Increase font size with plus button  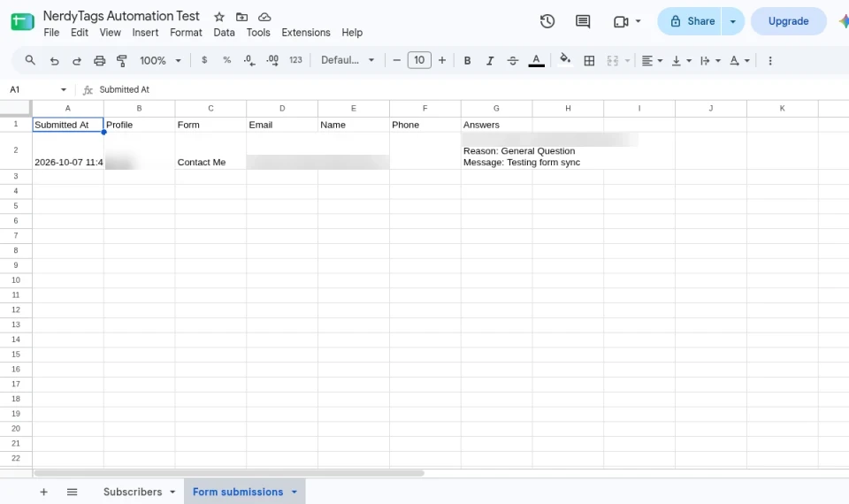coord(442,60)
